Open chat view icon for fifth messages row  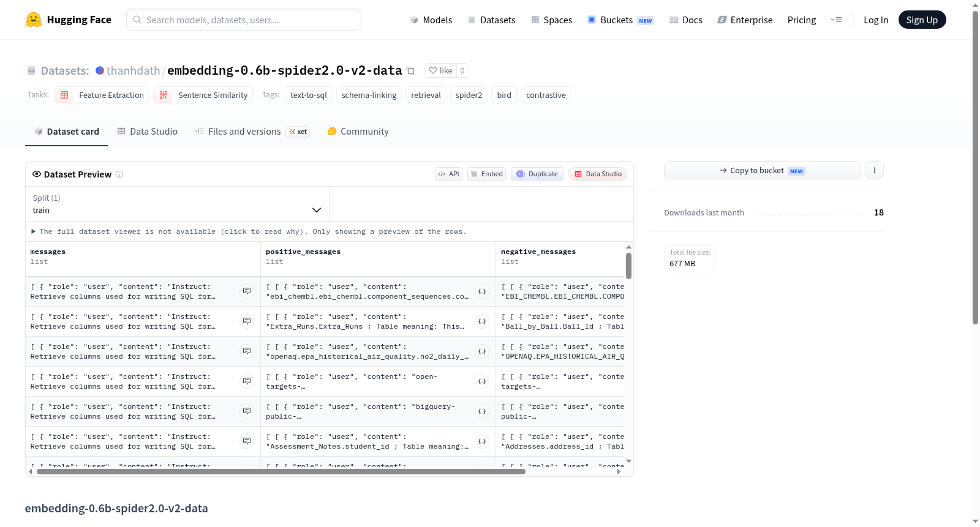(x=247, y=411)
